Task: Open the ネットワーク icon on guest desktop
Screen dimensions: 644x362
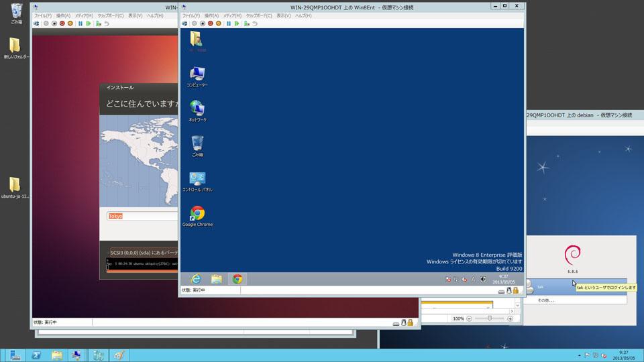Action: coord(197,109)
